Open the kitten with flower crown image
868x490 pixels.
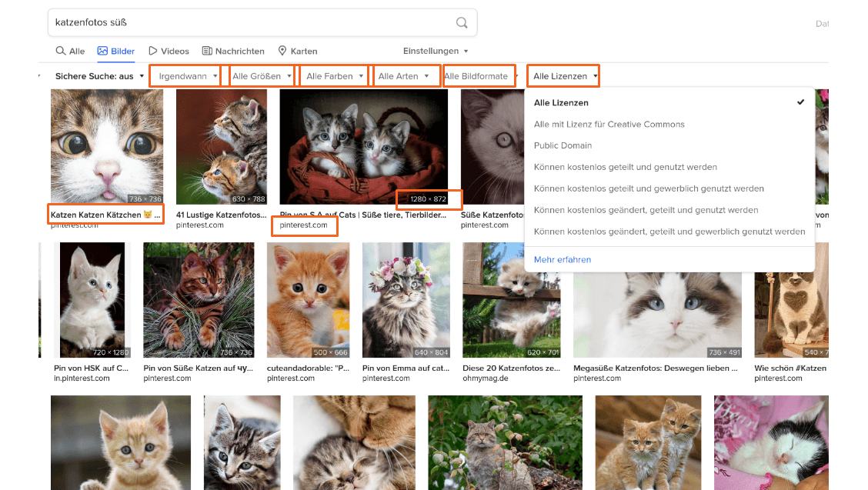[405, 300]
